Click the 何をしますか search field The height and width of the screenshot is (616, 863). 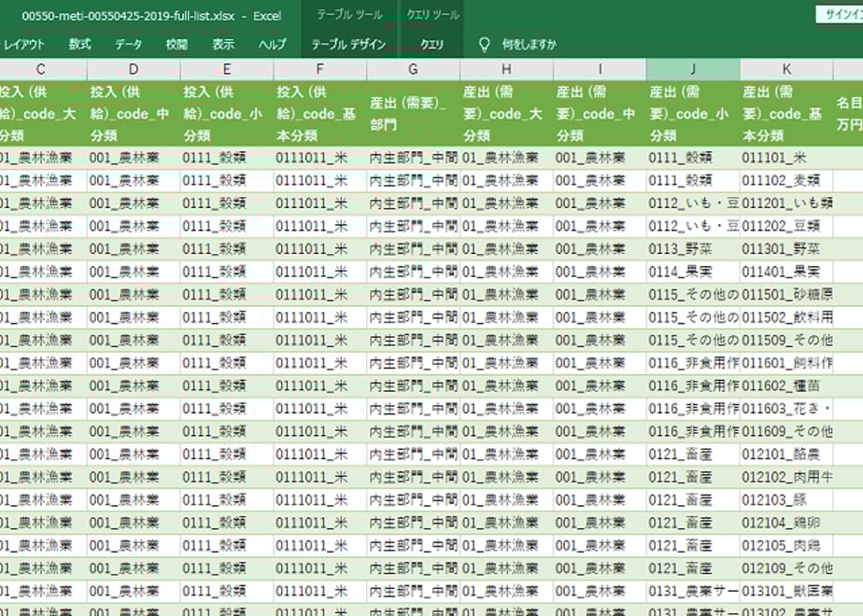[x=529, y=44]
